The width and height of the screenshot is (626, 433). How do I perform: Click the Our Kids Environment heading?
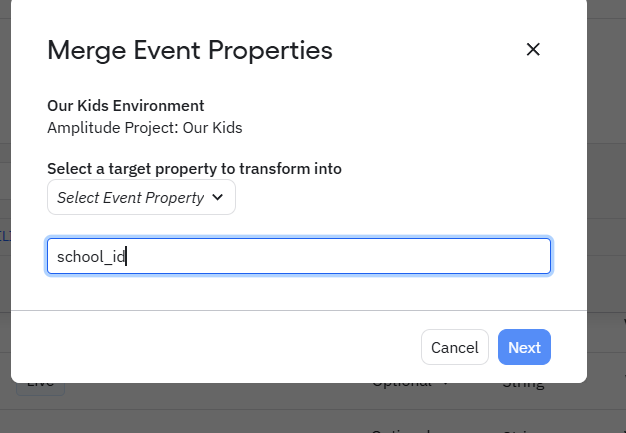(x=126, y=105)
